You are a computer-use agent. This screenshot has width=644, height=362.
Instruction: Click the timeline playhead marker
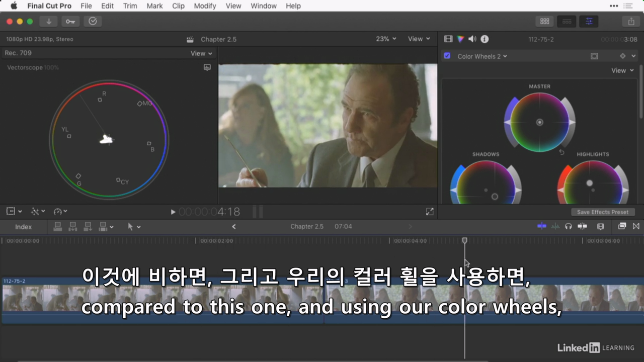coord(464,241)
